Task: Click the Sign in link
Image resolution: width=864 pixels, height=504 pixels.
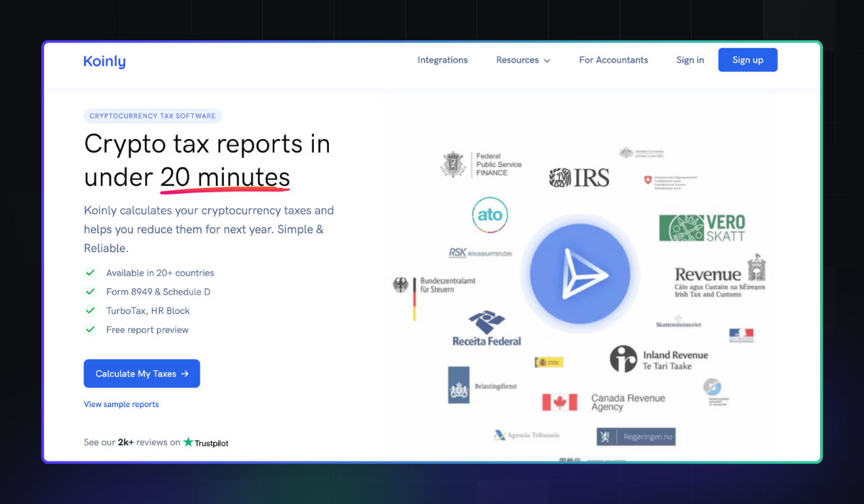Action: pos(690,60)
